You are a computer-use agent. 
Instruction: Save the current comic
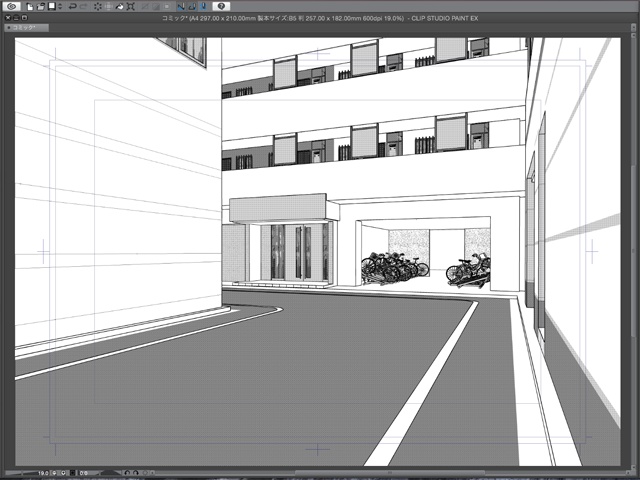point(51,6)
